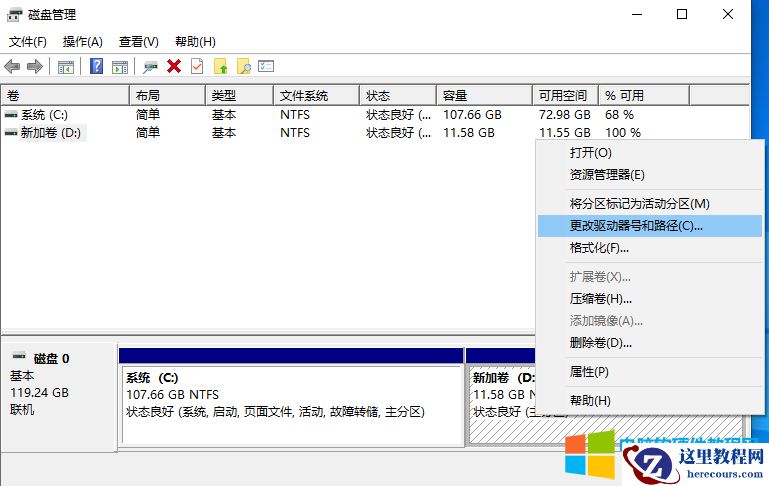Toggle the show/hide console tree icon
This screenshot has height=486, width=769.
[66, 67]
